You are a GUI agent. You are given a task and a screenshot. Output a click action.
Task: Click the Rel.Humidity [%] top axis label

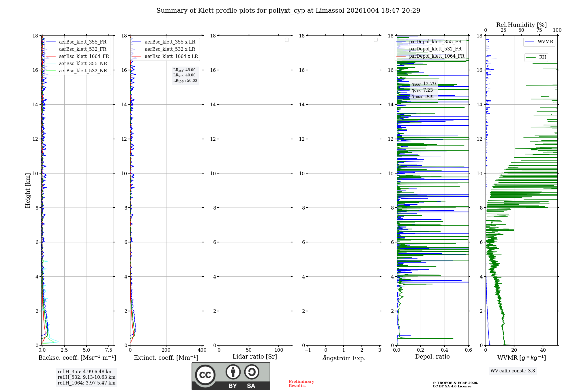pyautogui.click(x=522, y=25)
